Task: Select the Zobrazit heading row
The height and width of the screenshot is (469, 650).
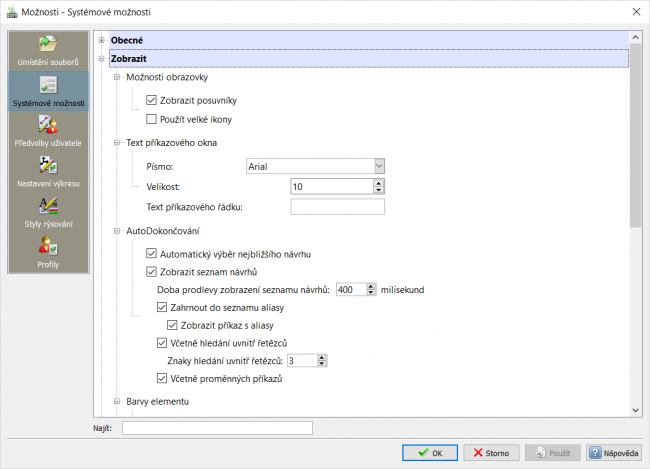Action: click(369, 58)
